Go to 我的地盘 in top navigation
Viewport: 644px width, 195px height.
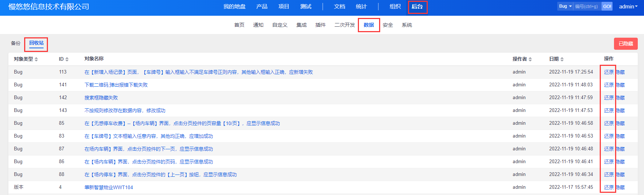pos(234,7)
